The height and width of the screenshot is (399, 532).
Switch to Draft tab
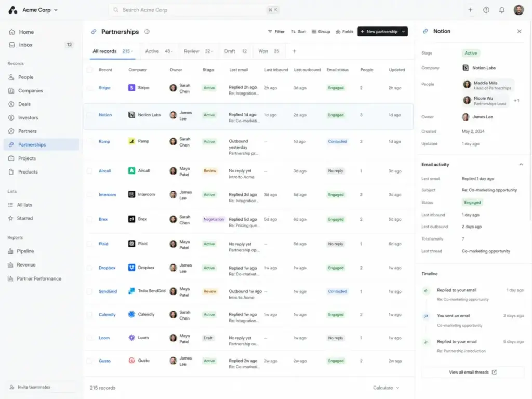pyautogui.click(x=235, y=51)
